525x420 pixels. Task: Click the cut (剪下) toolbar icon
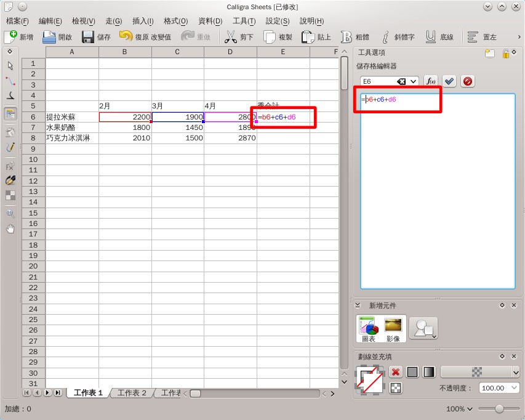(x=231, y=36)
